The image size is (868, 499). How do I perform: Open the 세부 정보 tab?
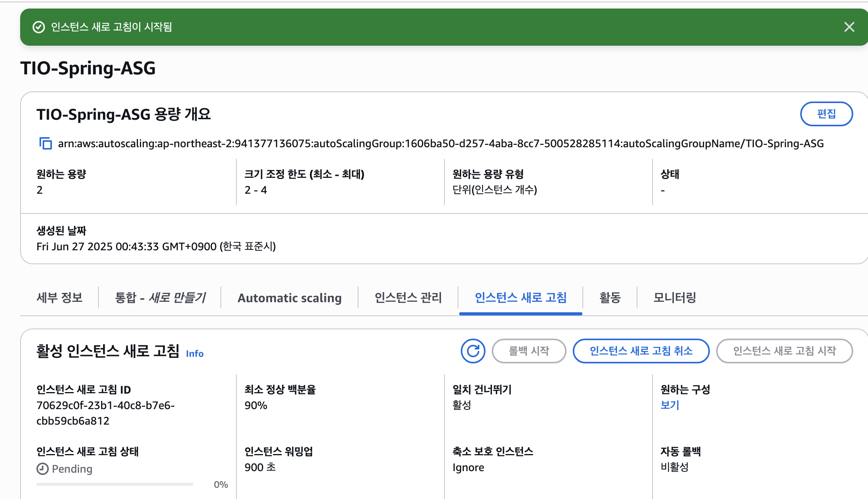[60, 298]
